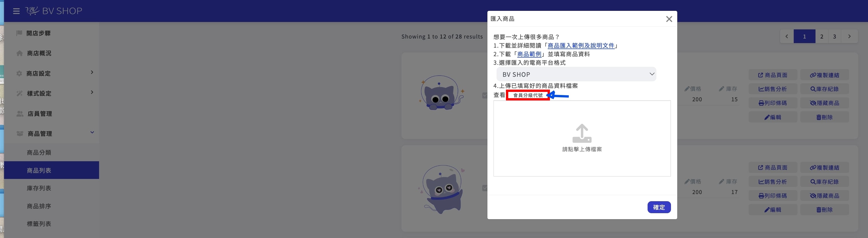The width and height of the screenshot is (868, 238).
Task: Click the stock pencil icon for the first product
Action: [x=721, y=89]
